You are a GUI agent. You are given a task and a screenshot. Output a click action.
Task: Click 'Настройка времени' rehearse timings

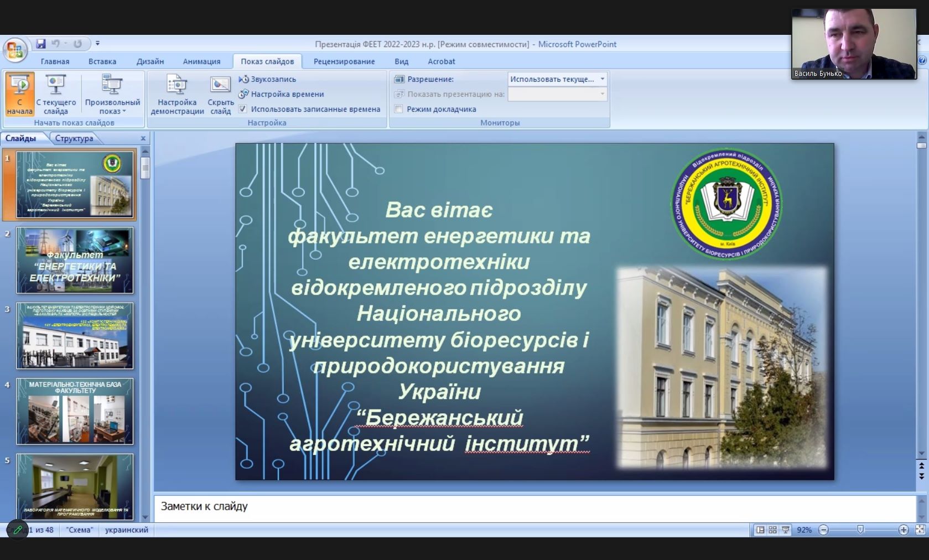[x=282, y=94]
